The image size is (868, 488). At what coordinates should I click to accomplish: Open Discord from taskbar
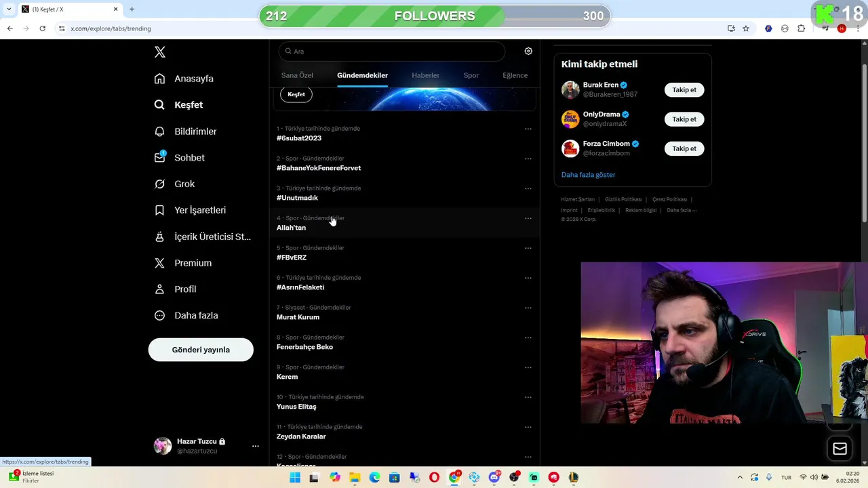coord(494,477)
